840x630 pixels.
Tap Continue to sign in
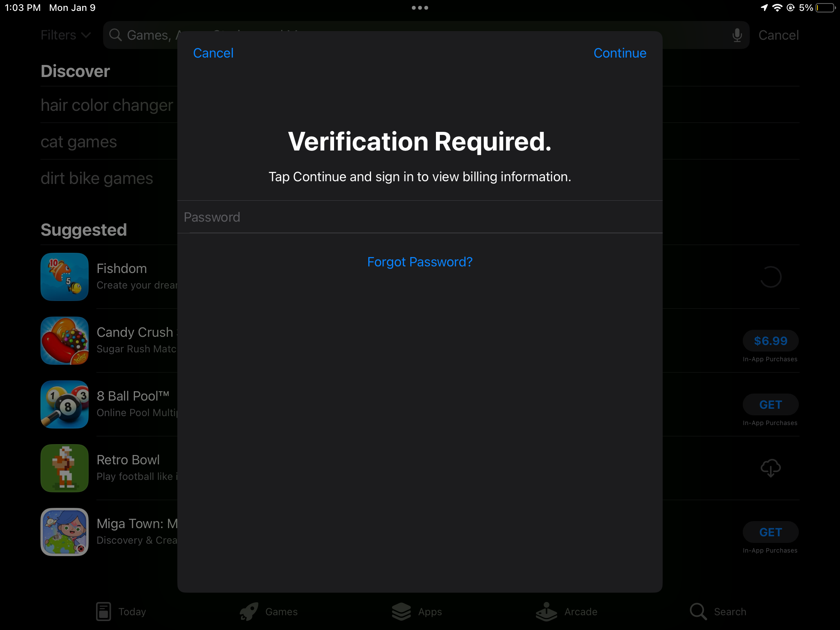click(x=620, y=53)
